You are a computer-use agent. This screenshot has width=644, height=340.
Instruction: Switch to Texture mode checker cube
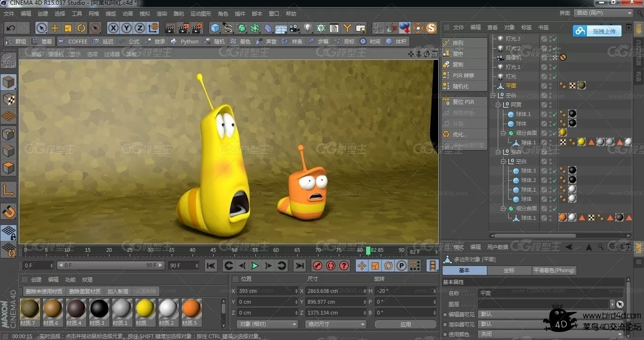[x=8, y=100]
